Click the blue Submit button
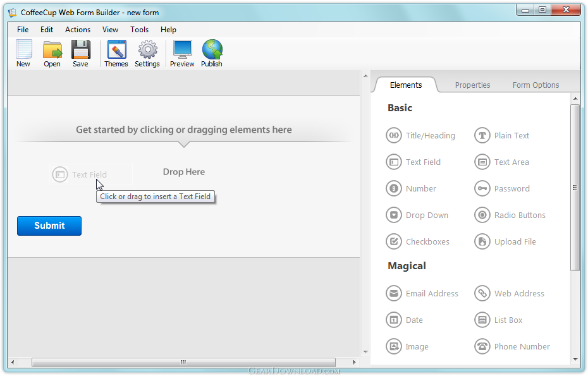The image size is (588, 376). click(x=49, y=226)
